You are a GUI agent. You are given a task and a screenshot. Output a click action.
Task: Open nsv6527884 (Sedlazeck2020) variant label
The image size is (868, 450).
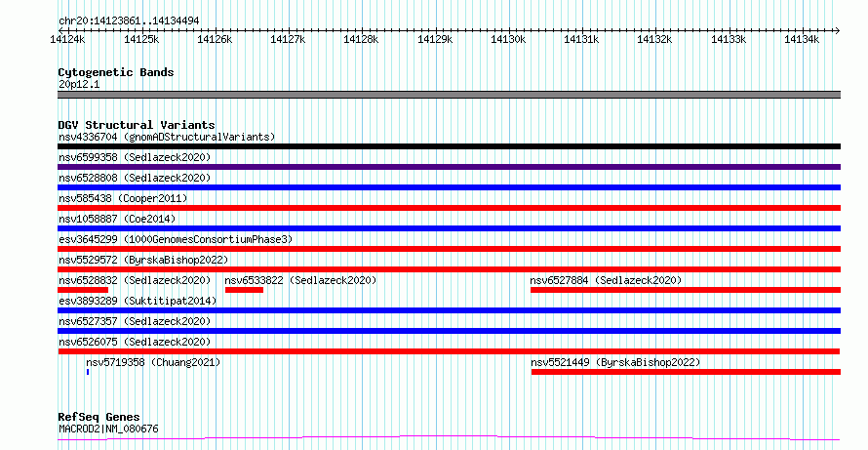[x=606, y=280]
